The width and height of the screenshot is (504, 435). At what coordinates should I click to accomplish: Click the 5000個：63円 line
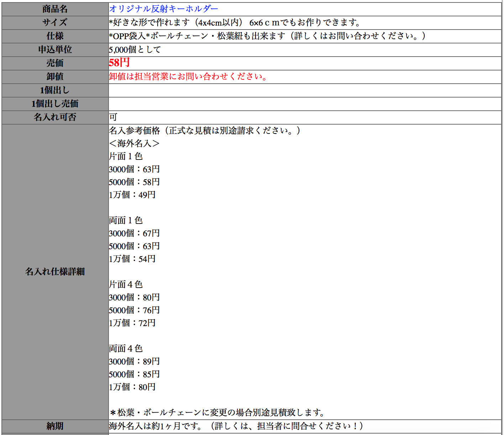click(x=134, y=246)
